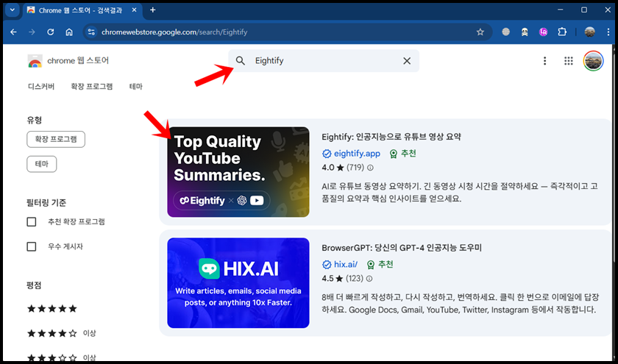Open BrowserGPT: 당신의 GPT-4 인공지능 도우미 title

[402, 248]
